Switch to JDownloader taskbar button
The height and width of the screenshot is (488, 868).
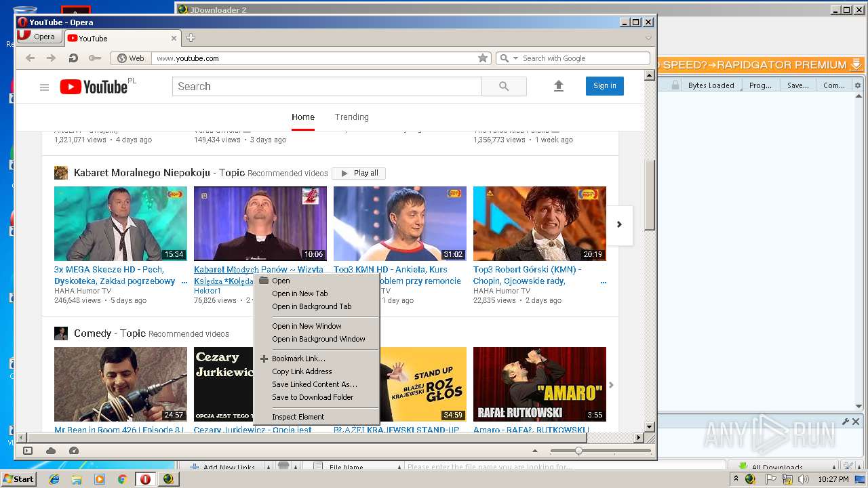coord(168,479)
